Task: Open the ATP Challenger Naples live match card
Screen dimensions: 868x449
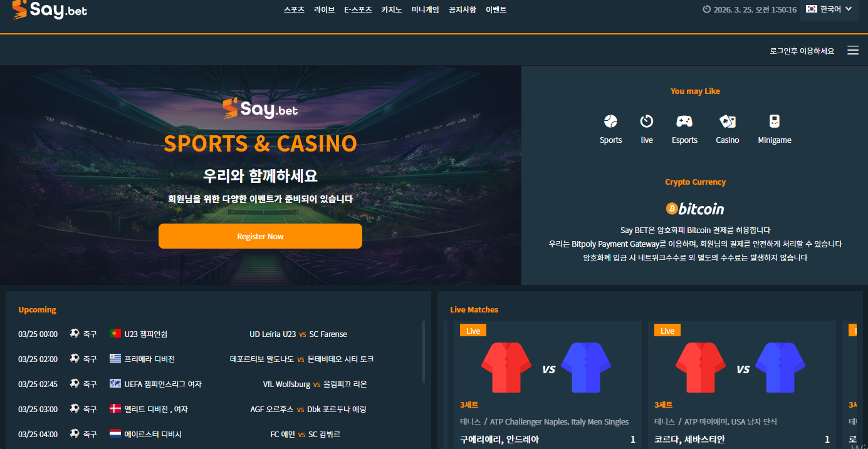Action: pyautogui.click(x=548, y=384)
